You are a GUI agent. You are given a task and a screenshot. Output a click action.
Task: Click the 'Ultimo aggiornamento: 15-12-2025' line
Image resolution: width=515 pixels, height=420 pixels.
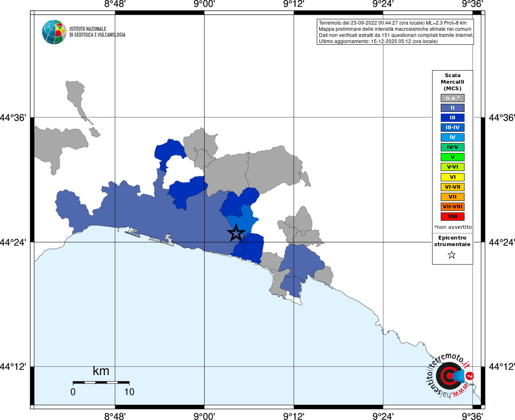[x=378, y=41]
